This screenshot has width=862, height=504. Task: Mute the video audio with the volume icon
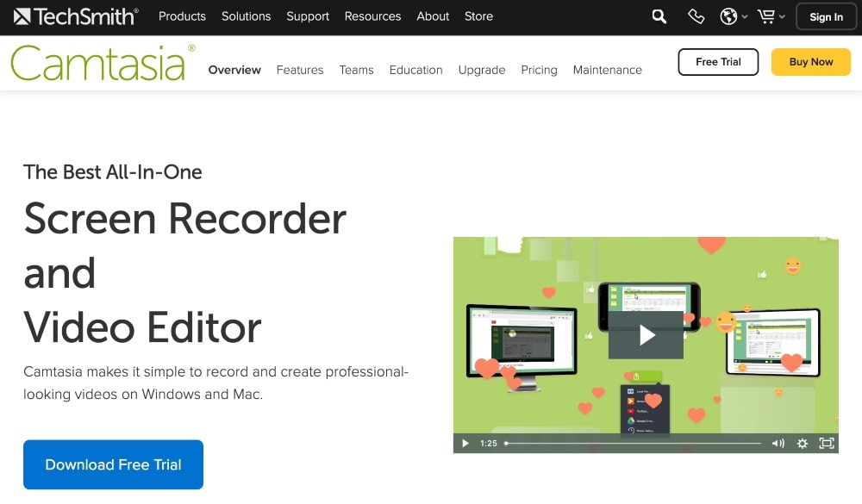tap(777, 443)
